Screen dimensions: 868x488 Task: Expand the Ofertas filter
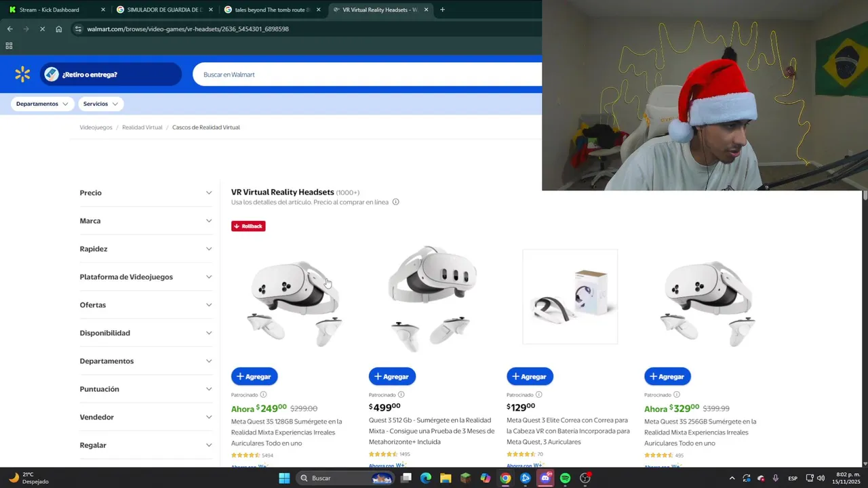[146, 305]
